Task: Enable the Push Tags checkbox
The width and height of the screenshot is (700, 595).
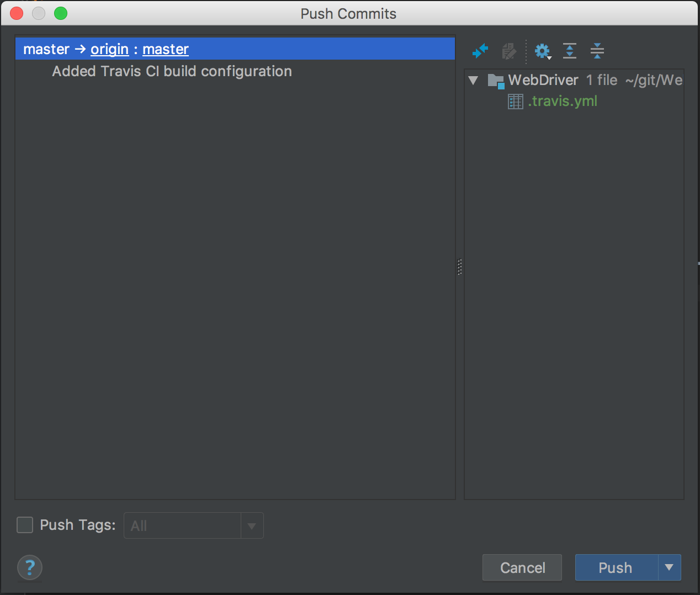Action: coord(25,525)
